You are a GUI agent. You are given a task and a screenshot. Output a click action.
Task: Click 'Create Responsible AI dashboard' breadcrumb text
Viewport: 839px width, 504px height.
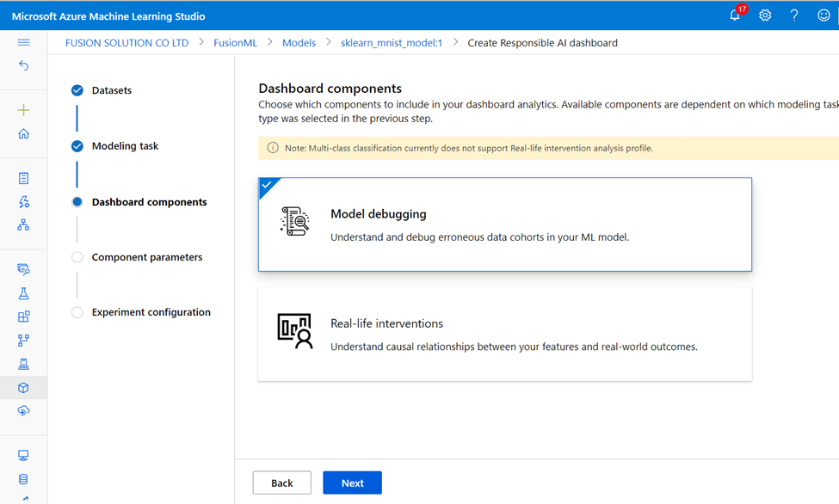point(543,43)
